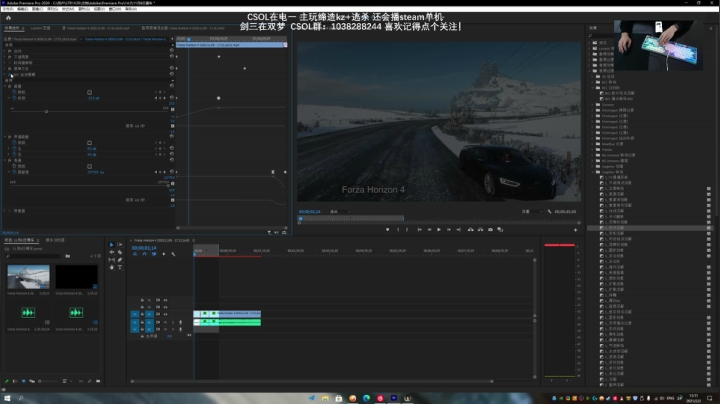The height and width of the screenshot is (404, 720).
Task: Open the Program Monitor button editor plus
Action: (575, 230)
